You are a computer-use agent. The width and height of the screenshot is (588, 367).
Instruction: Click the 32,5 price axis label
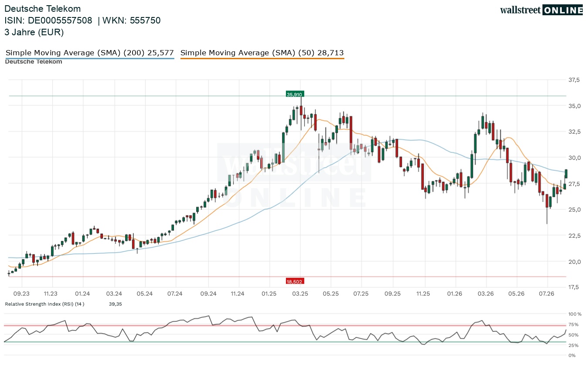pos(574,132)
